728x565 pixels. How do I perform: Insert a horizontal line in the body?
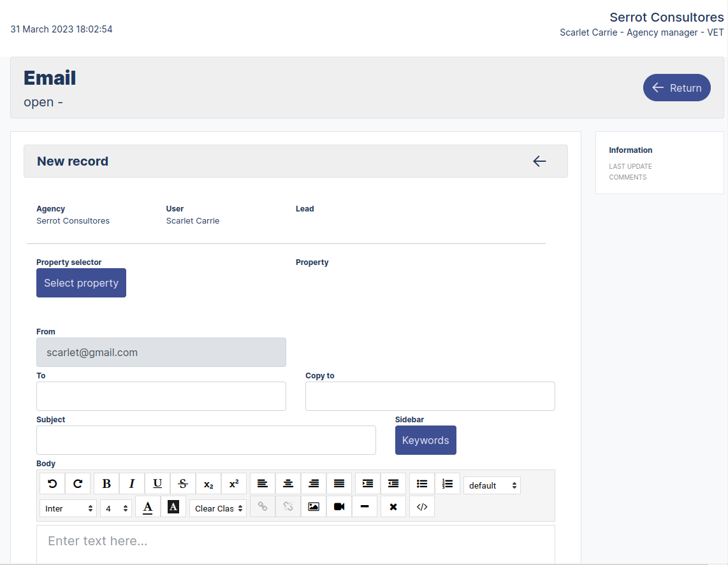pos(364,506)
